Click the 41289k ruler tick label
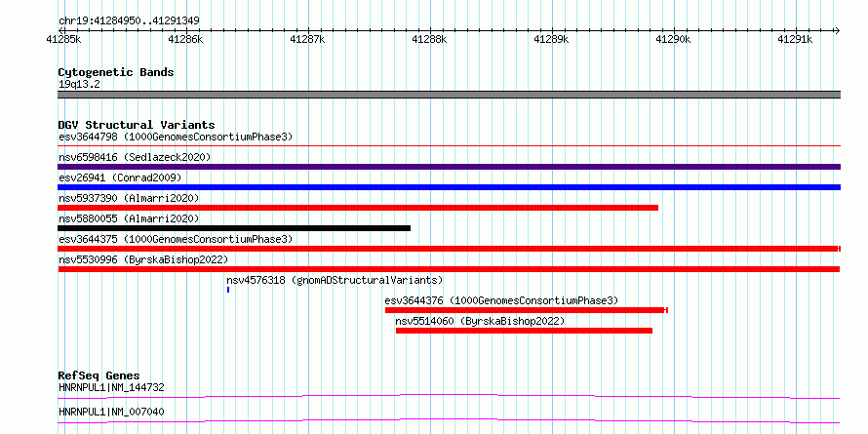 point(551,39)
